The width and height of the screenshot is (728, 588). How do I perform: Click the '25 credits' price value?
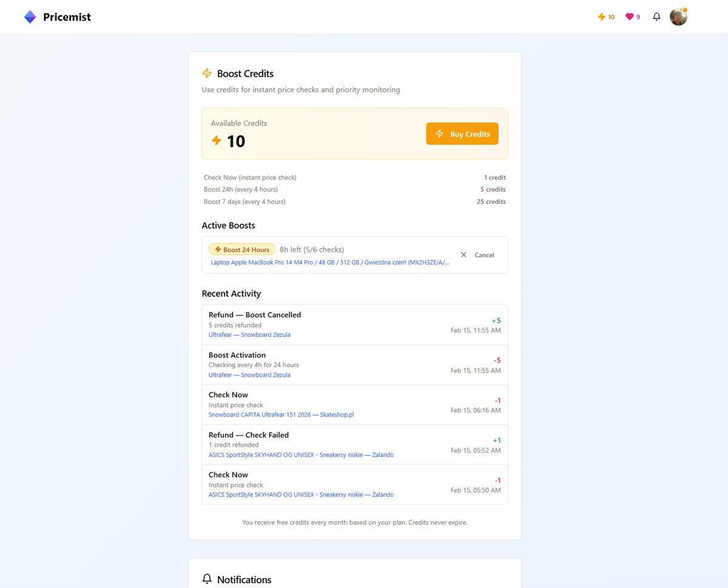[x=491, y=201]
